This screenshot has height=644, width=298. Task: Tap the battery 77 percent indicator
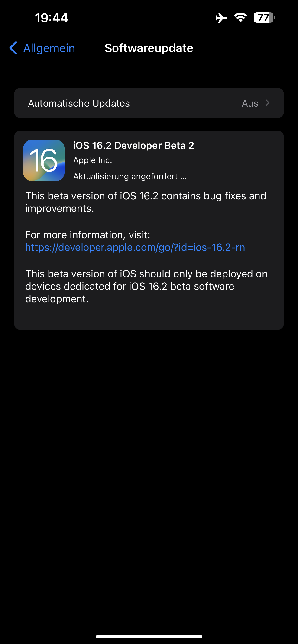coord(264,18)
